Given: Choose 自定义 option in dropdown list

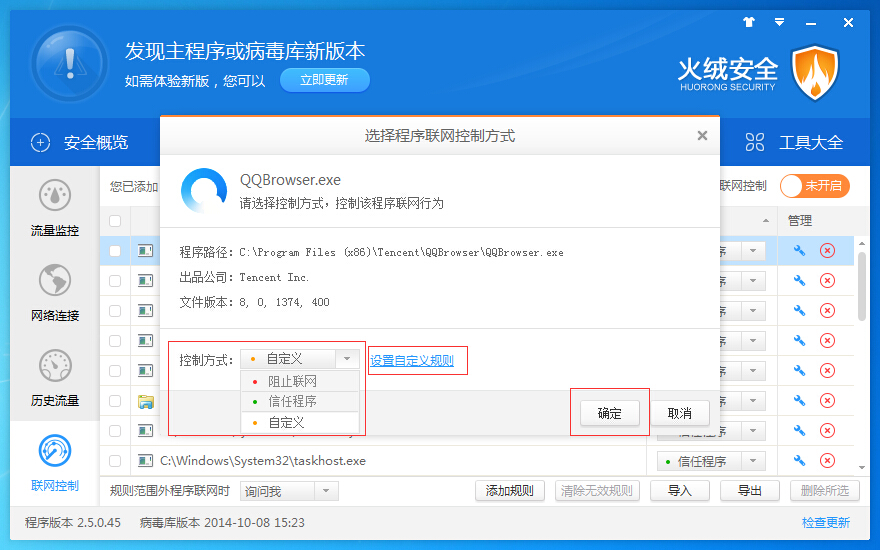Looking at the screenshot, I should 300,422.
